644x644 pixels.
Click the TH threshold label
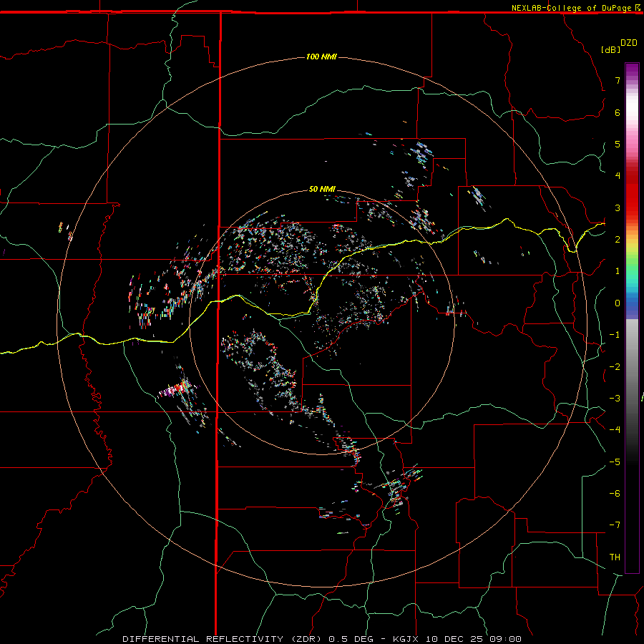615,557
